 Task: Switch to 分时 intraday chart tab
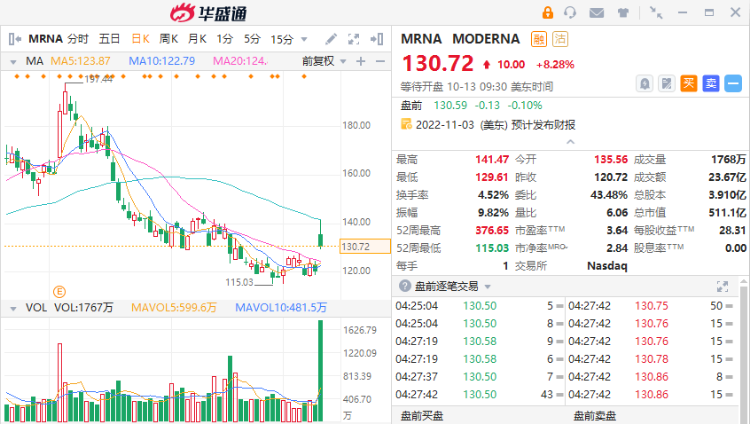tap(78, 39)
